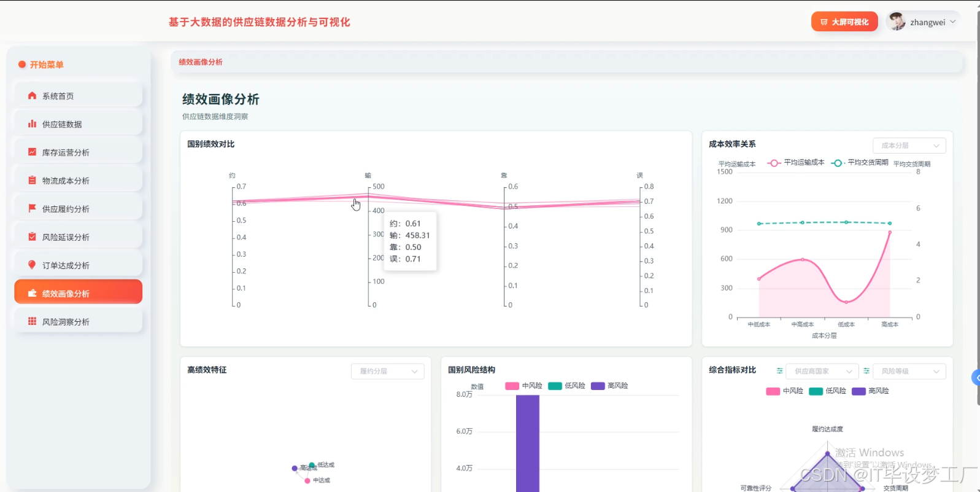Toggle 中风险 legend in 综合指标对比 chart
980x492 pixels.
point(784,391)
